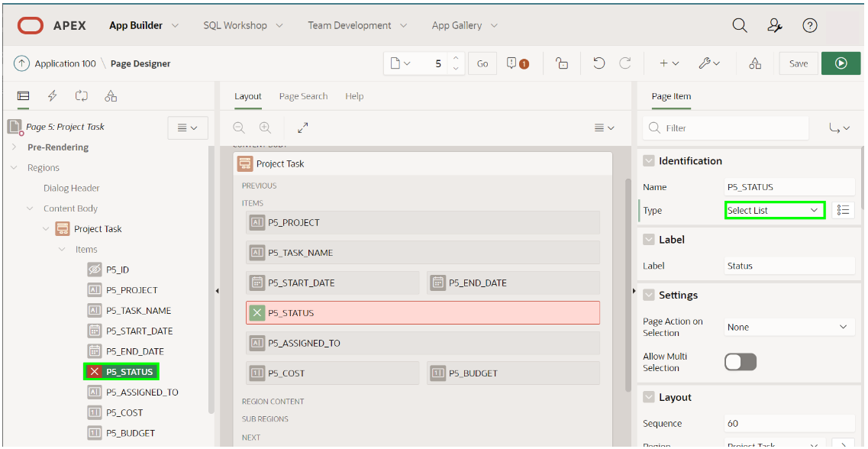This screenshot has height=449, width=868.
Task: Open the Type Select List dropdown
Action: click(x=775, y=211)
